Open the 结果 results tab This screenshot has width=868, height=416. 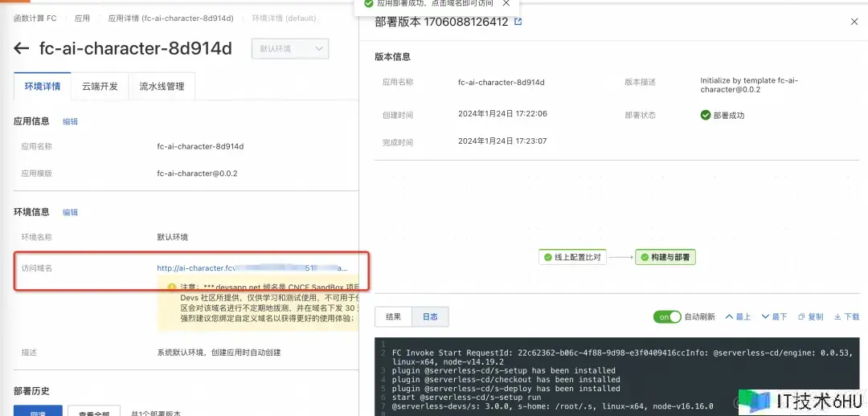click(393, 317)
